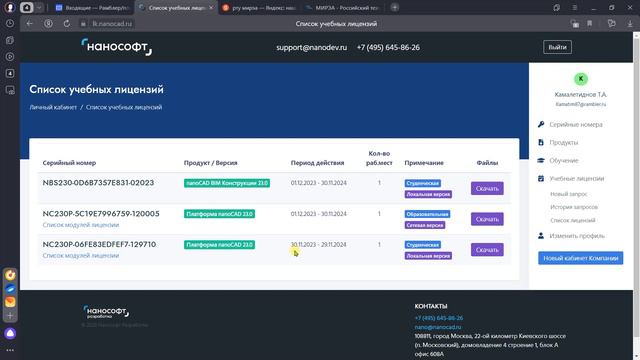640x360 pixels.
Task: Switch to the МИРЭА tab
Action: coord(343,8)
